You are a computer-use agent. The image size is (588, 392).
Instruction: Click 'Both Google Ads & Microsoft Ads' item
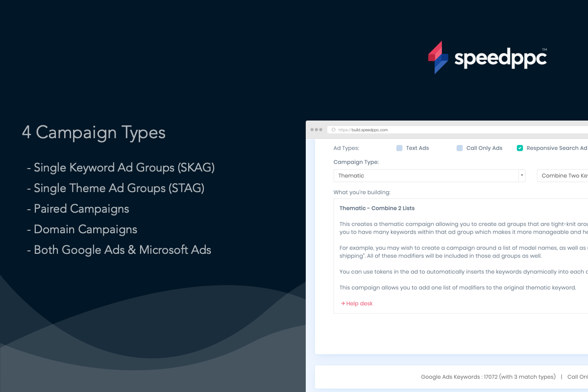(x=119, y=250)
